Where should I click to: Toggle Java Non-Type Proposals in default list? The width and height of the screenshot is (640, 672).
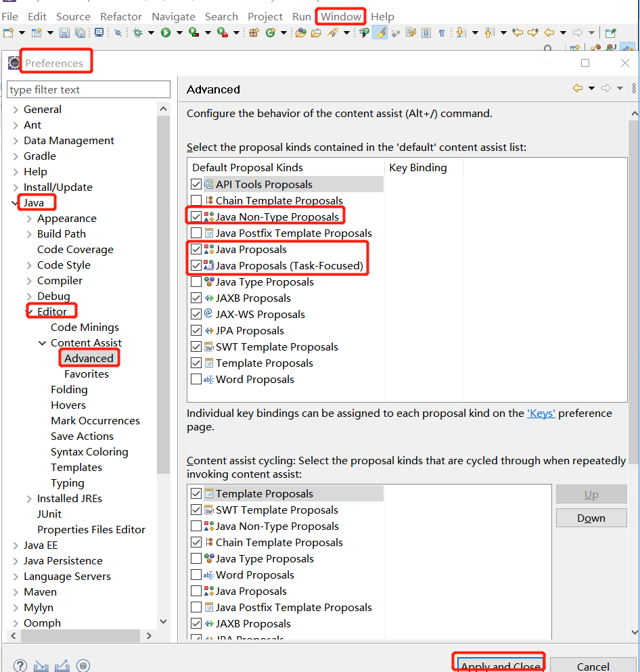tap(196, 217)
